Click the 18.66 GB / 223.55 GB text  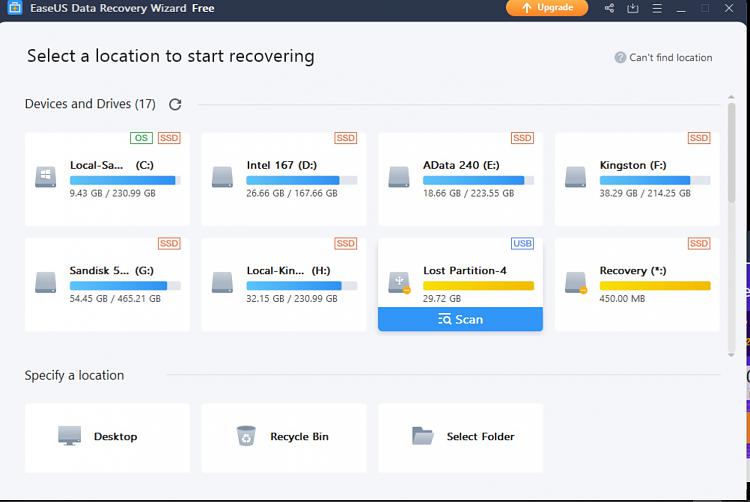click(x=468, y=193)
